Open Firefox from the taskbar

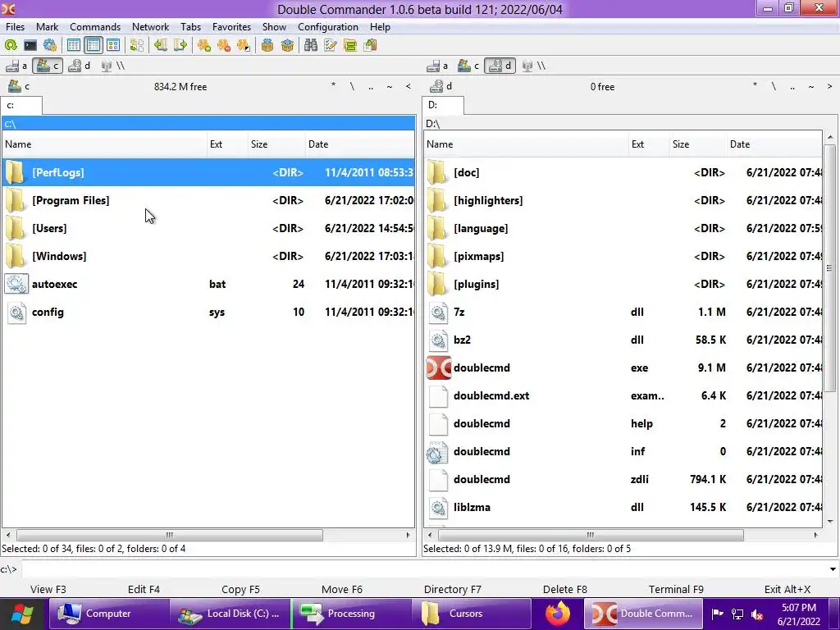[x=558, y=614]
